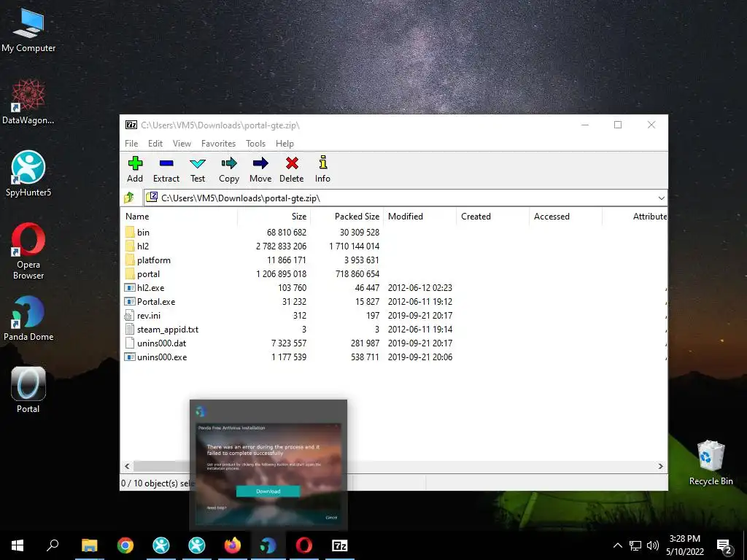
Task: Select the hl2 folder icon
Action: (130, 246)
